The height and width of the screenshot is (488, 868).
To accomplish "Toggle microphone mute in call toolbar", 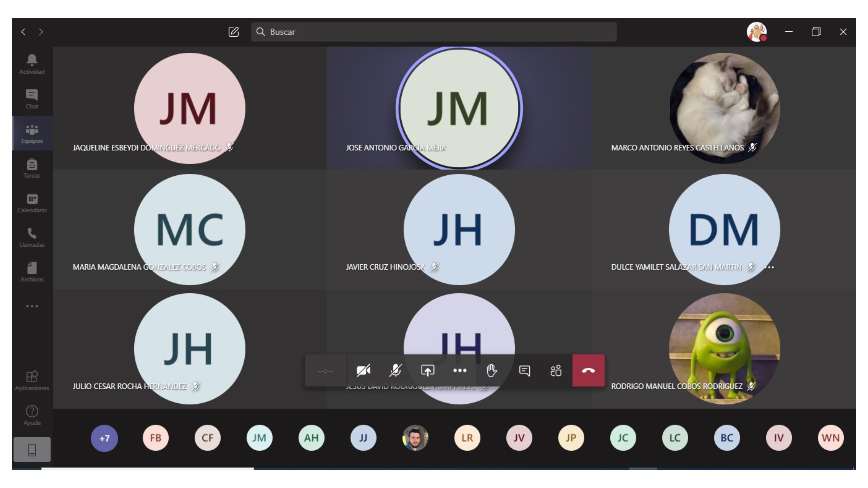I will click(395, 371).
